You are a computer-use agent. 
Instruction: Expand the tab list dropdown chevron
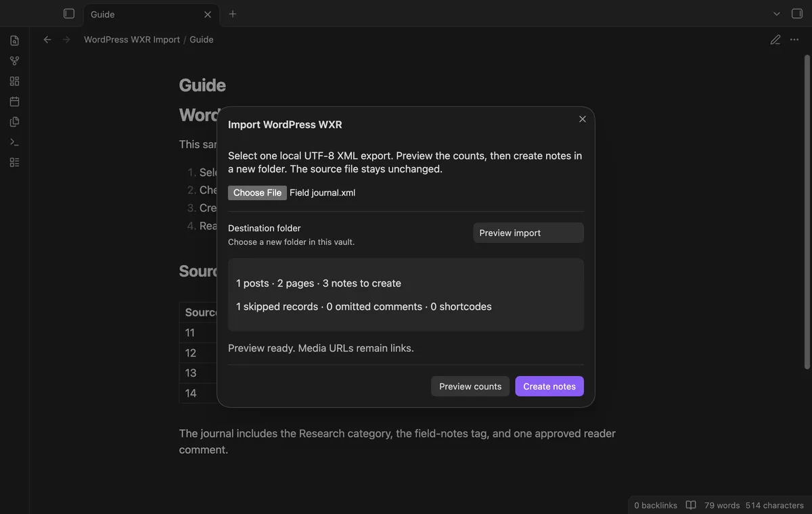[777, 14]
